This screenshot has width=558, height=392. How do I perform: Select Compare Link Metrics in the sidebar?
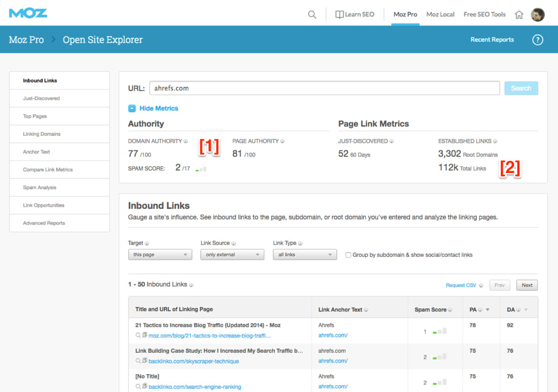pos(60,170)
